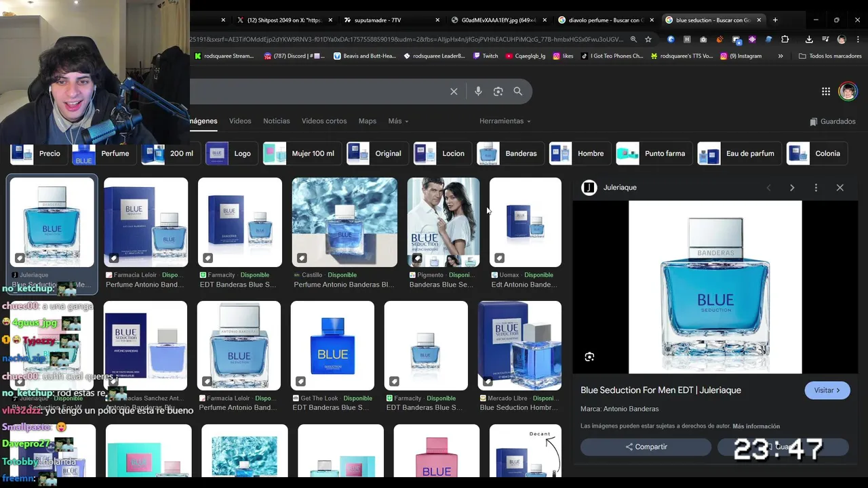Open the Uomax perfume thumbnail
The image size is (868, 488).
click(x=526, y=222)
